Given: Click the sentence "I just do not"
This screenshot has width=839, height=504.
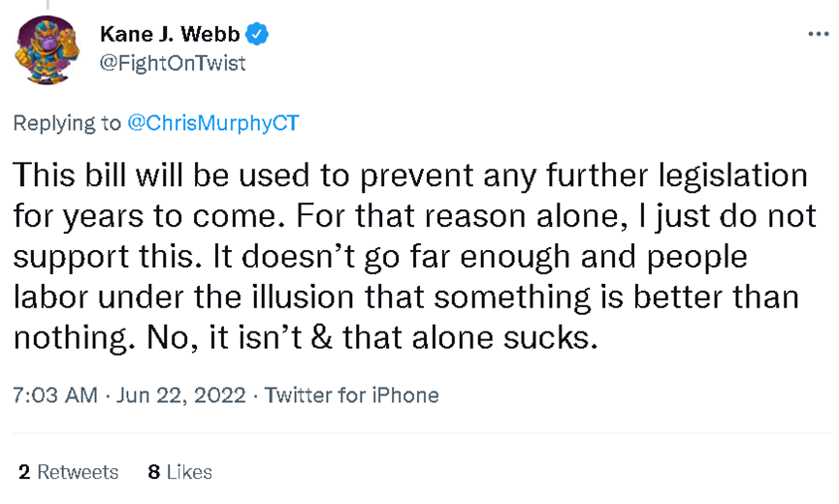Looking at the screenshot, I should coord(727,216).
